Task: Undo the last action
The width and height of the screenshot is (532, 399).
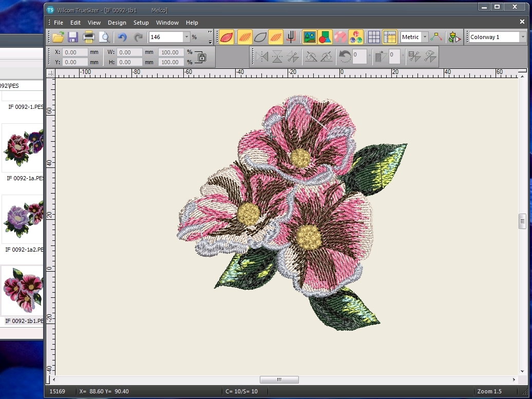Action: click(x=122, y=37)
